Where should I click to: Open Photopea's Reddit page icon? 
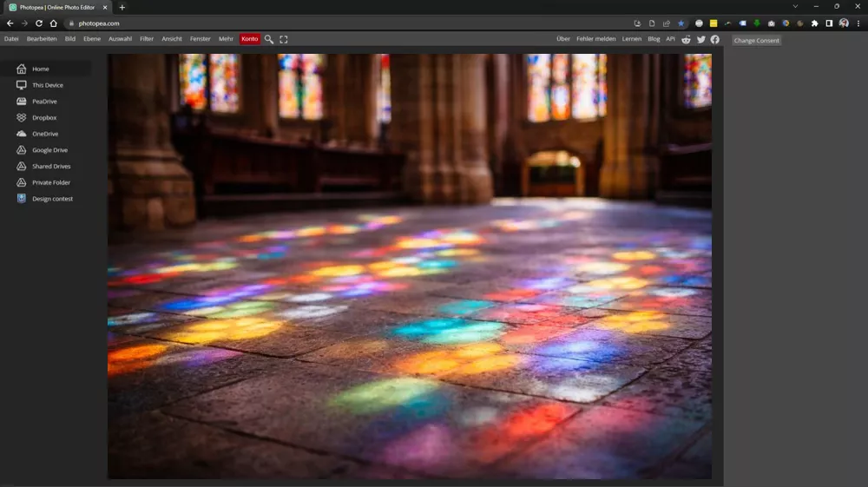pos(687,39)
